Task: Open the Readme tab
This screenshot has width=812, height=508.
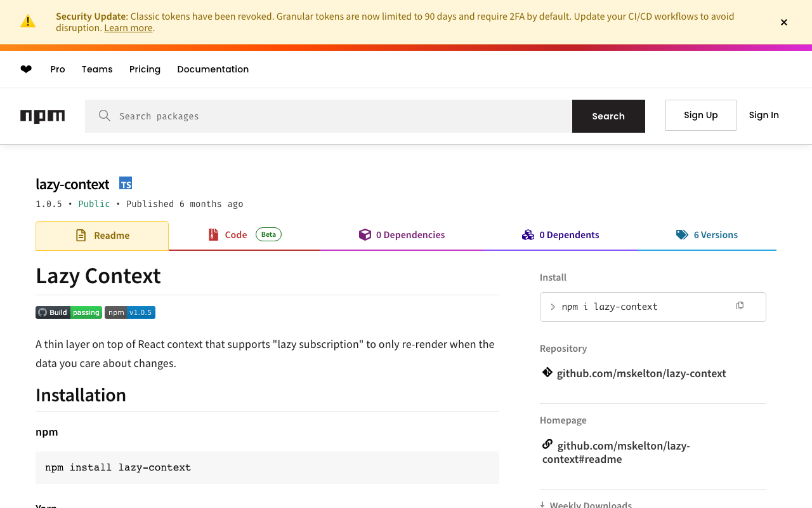Action: click(102, 236)
